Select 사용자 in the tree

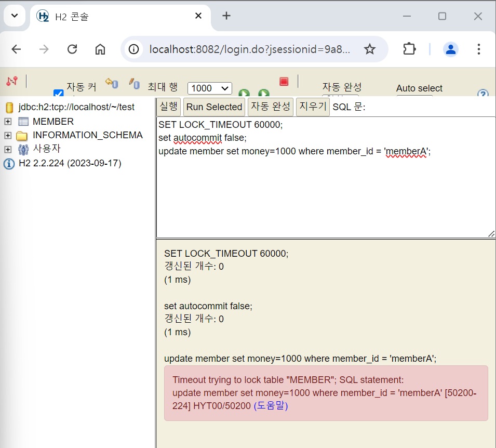47,149
